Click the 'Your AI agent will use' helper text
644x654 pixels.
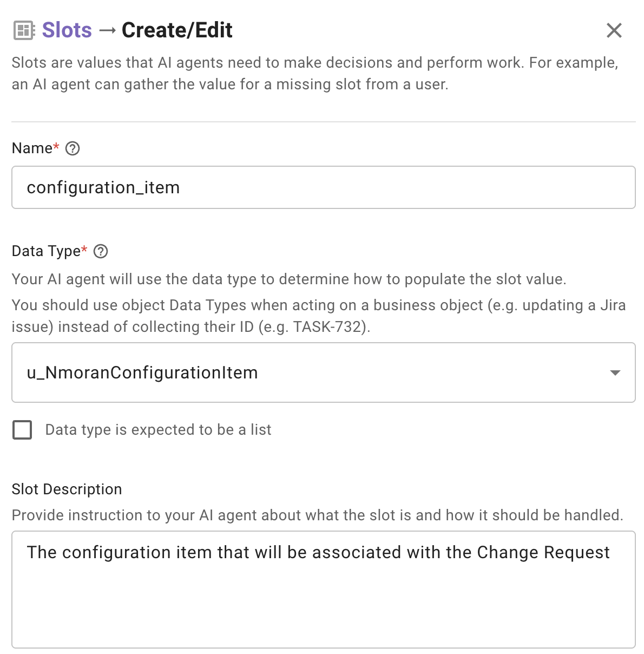289,279
